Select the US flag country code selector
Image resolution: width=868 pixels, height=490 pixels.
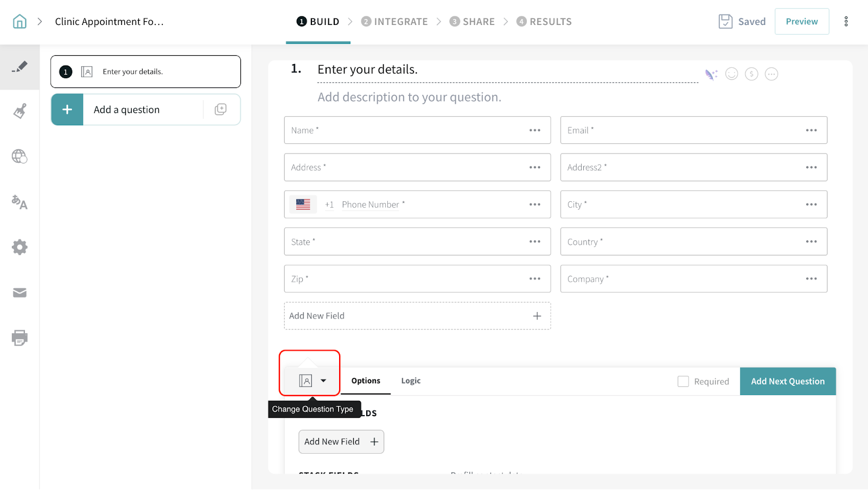pos(303,205)
